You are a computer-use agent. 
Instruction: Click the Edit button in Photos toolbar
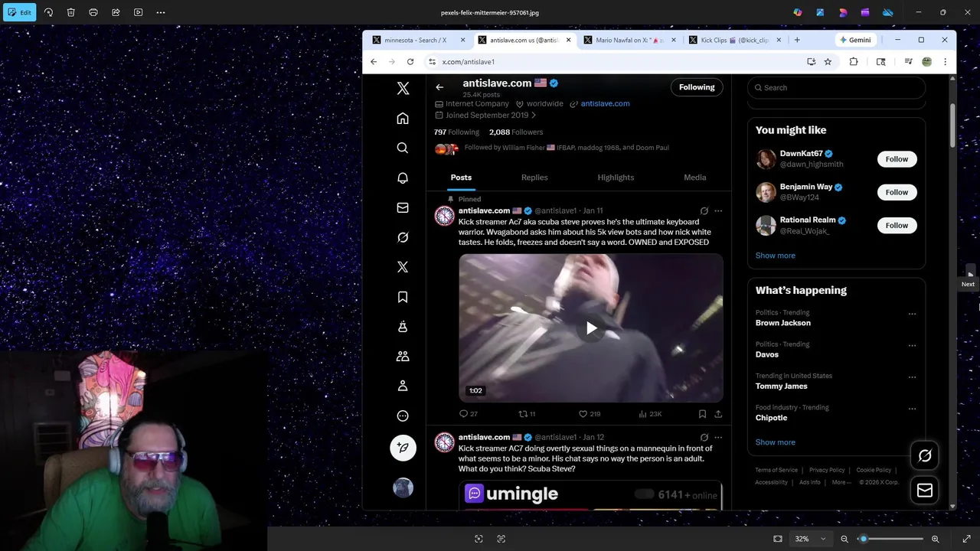click(19, 12)
